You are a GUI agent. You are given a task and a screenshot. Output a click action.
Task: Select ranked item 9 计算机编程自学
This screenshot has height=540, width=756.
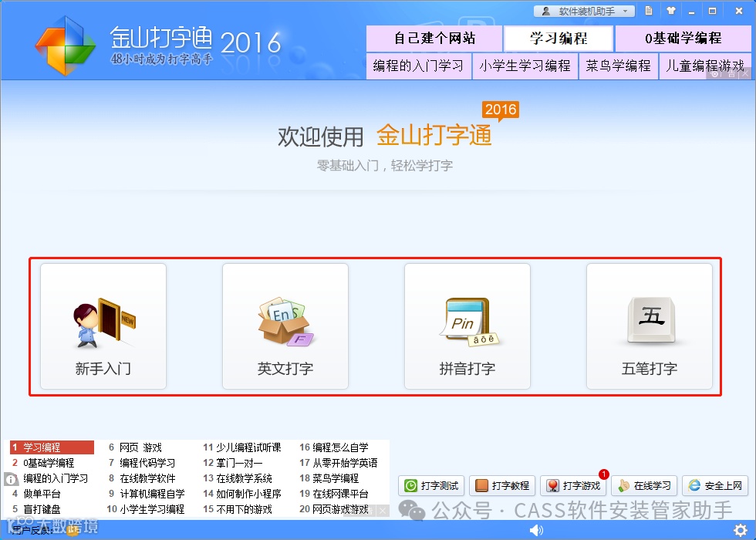146,494
